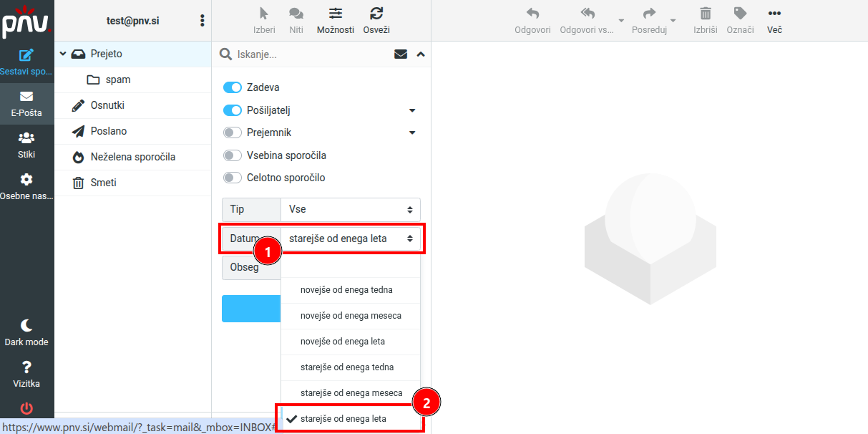The image size is (868, 434).
Task: Open the Tip dropdown showing Vse
Action: (x=350, y=210)
